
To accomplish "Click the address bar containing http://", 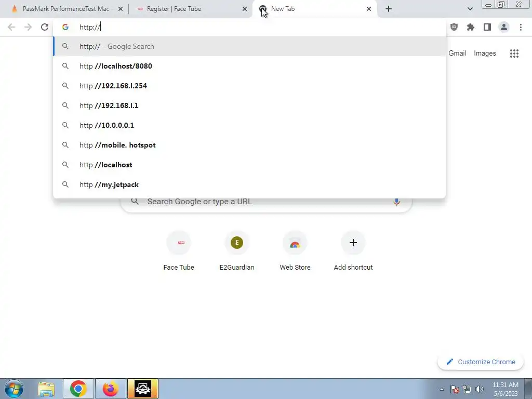I will click(x=249, y=27).
